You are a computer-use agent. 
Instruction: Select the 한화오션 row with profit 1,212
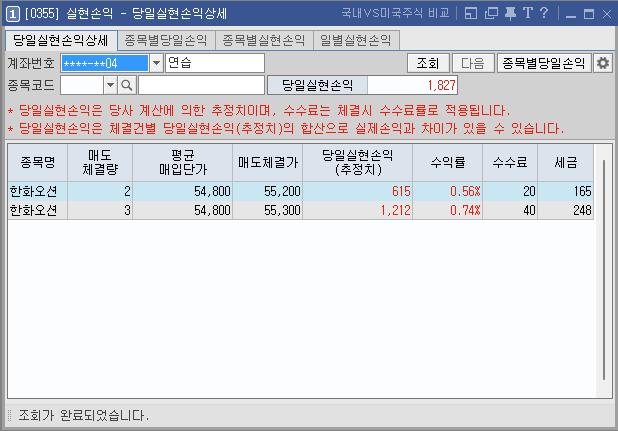(x=301, y=210)
